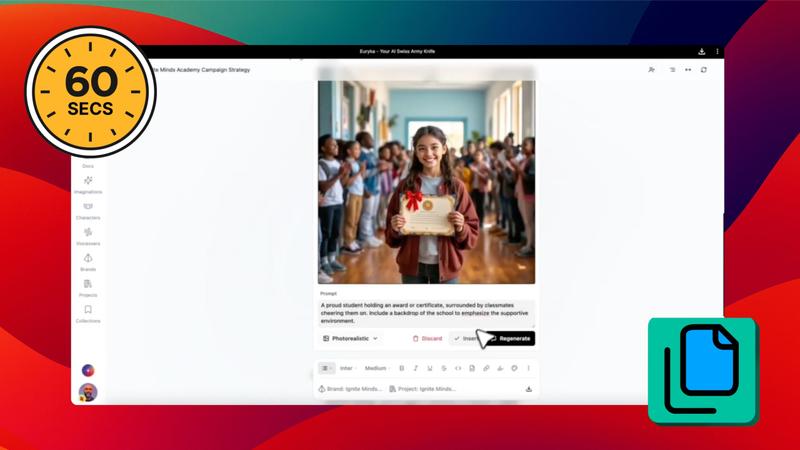Open the Medium font weight dropdown

click(378, 368)
